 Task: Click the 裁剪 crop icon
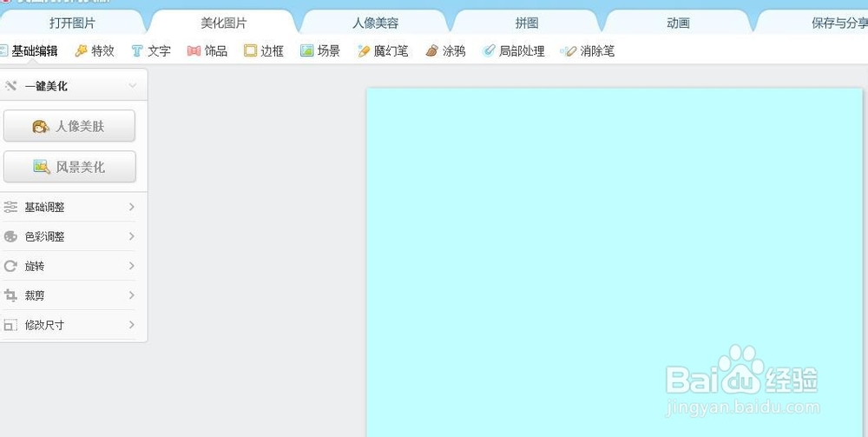10,295
